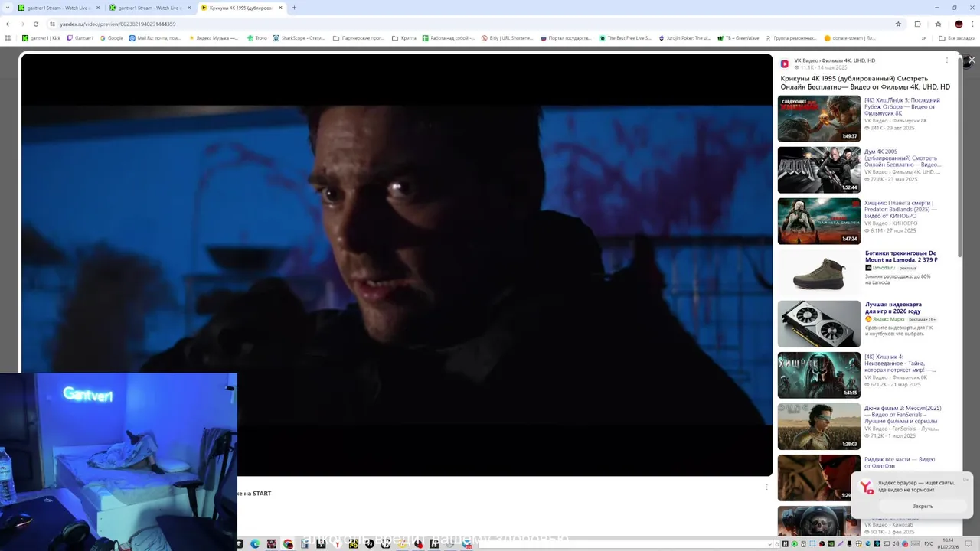Click the main video player area
Screen dimensions: 980x551
(397, 265)
